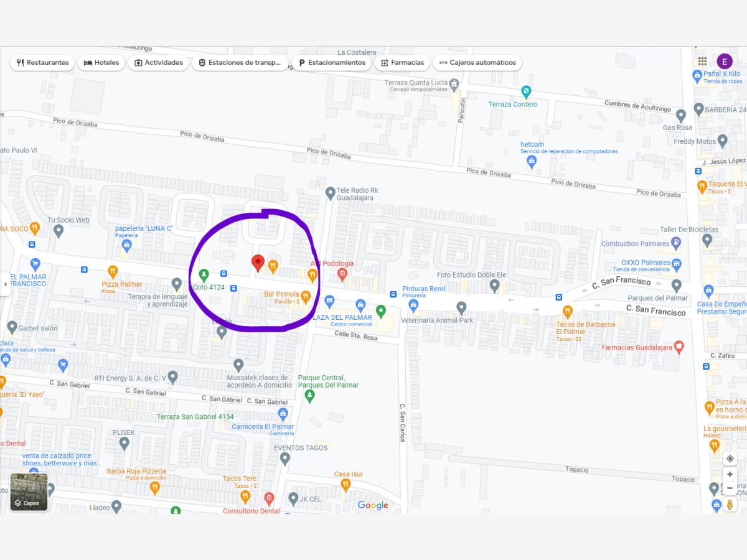Select the Lladeo location pin
The height and width of the screenshot is (560, 747).
[x=116, y=508]
